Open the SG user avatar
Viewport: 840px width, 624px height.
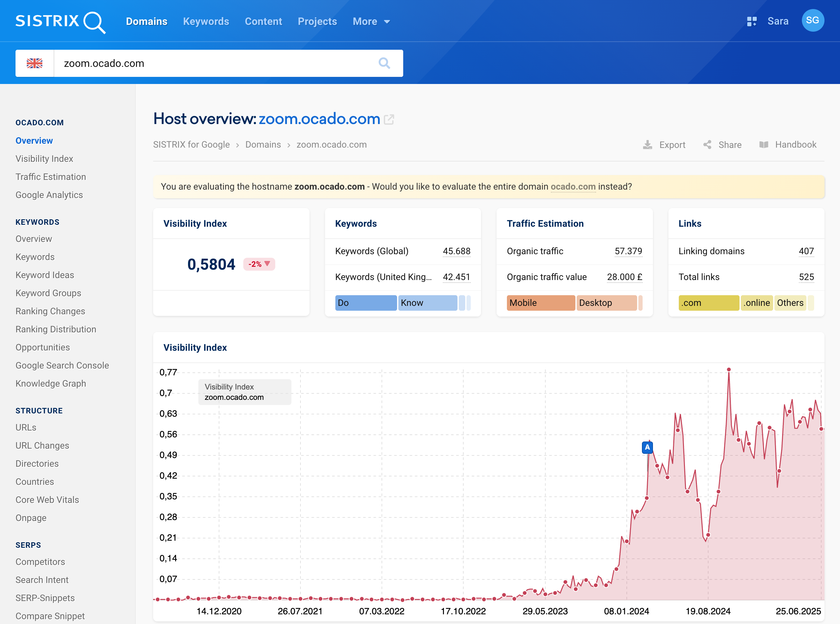coord(813,20)
